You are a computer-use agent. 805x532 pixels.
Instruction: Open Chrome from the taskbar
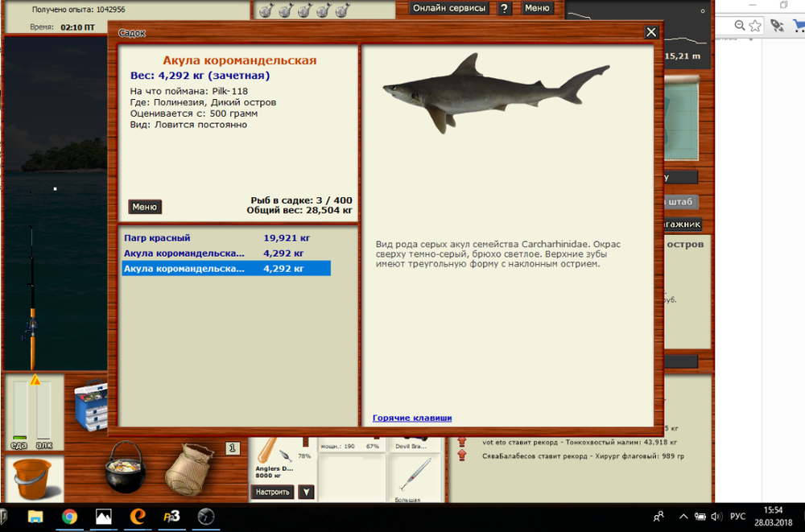[x=69, y=516]
